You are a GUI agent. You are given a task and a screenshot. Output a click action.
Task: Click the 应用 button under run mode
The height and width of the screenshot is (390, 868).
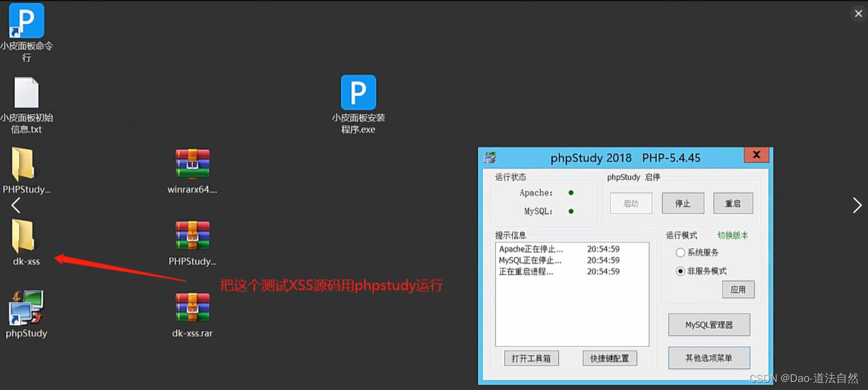pyautogui.click(x=738, y=289)
